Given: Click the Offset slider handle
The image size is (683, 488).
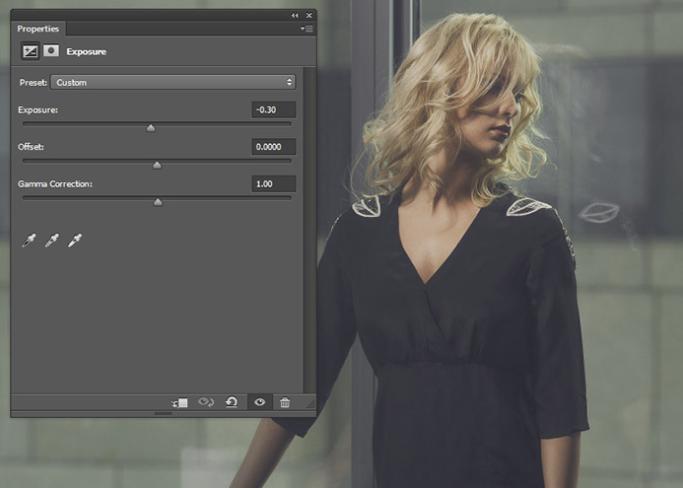Looking at the screenshot, I should click(x=157, y=165).
